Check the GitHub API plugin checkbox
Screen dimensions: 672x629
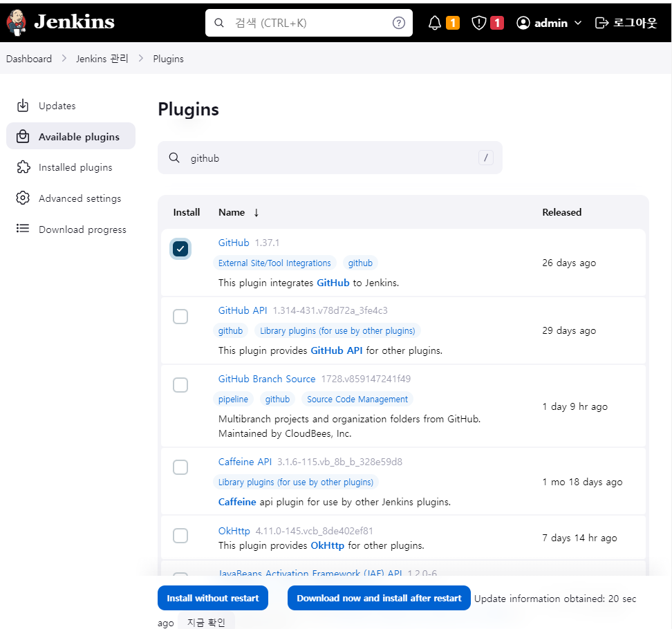[x=180, y=317]
